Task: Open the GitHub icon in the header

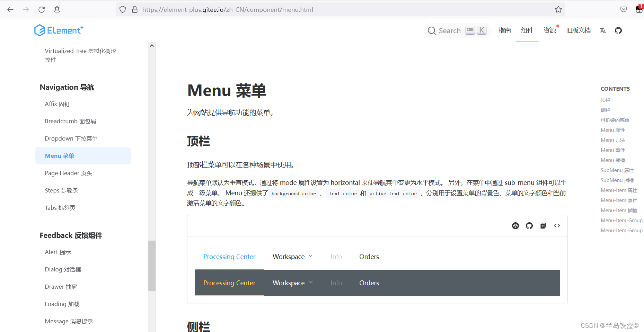Action: click(618, 30)
